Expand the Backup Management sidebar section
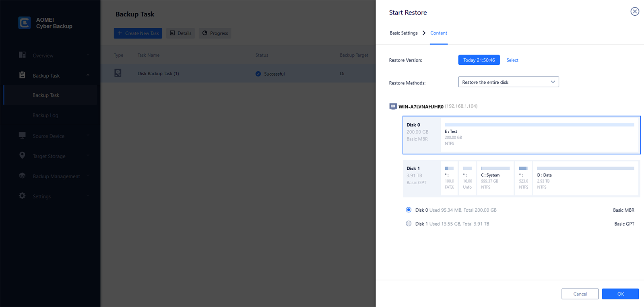644x307 pixels. 88,176
